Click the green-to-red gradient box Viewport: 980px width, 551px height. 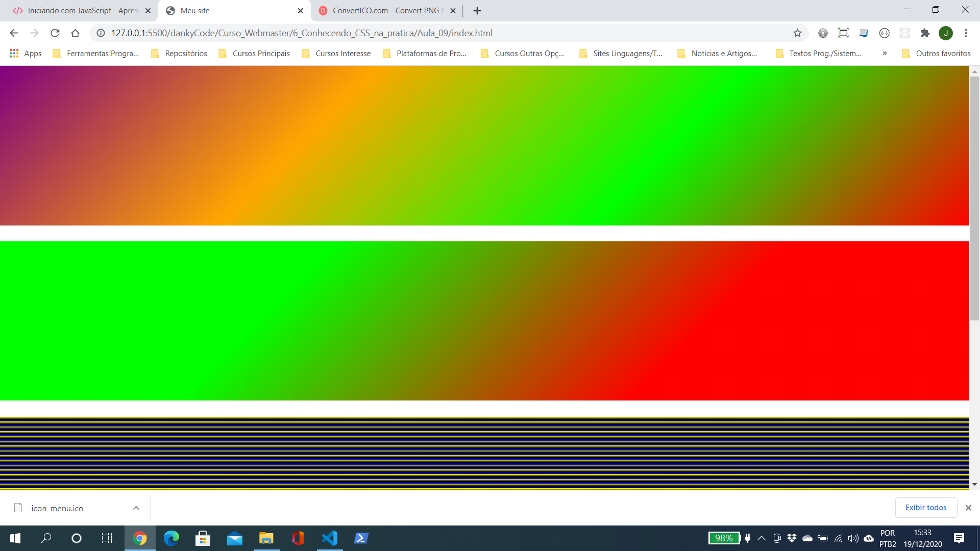tap(484, 321)
